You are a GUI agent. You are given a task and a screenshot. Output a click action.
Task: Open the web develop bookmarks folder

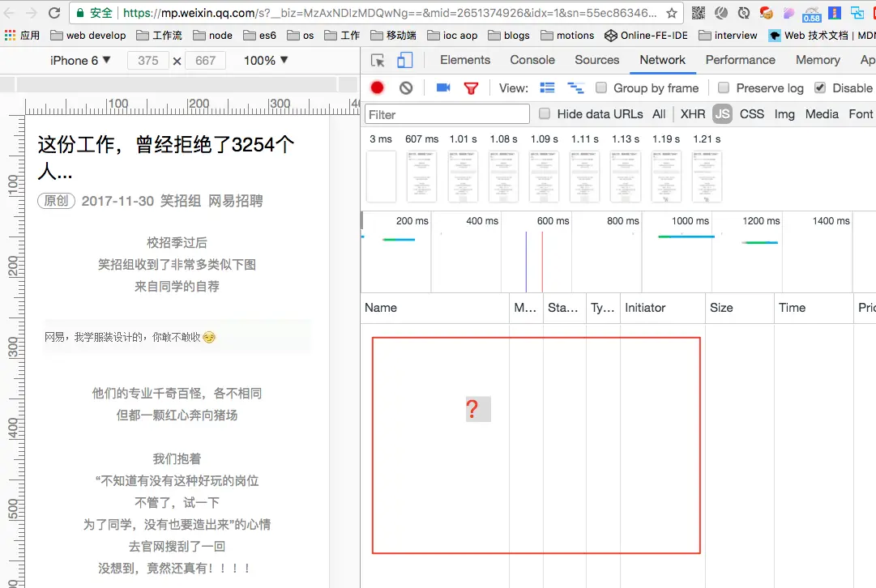[x=88, y=35]
